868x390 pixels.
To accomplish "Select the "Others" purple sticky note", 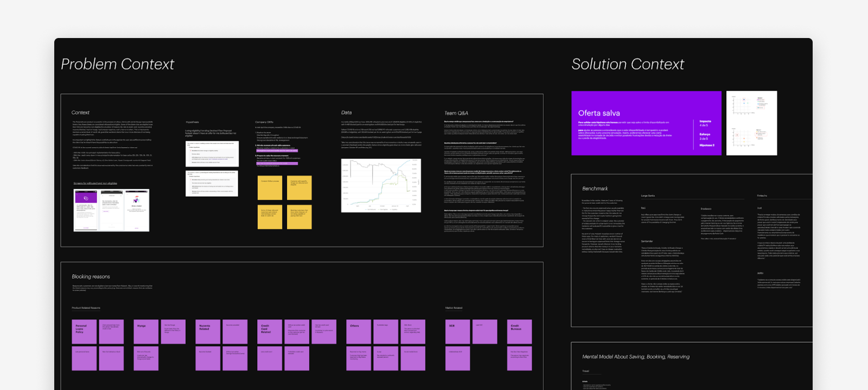I will pos(359,331).
